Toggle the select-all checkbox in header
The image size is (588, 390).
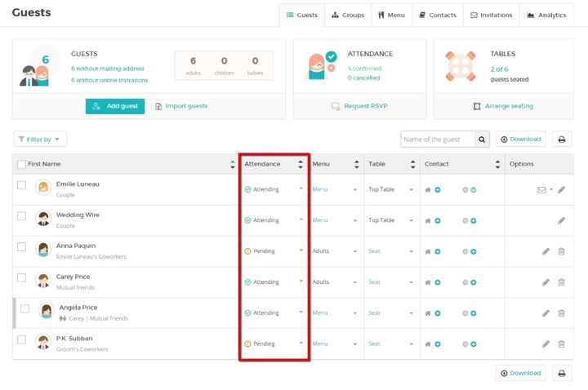(22, 164)
